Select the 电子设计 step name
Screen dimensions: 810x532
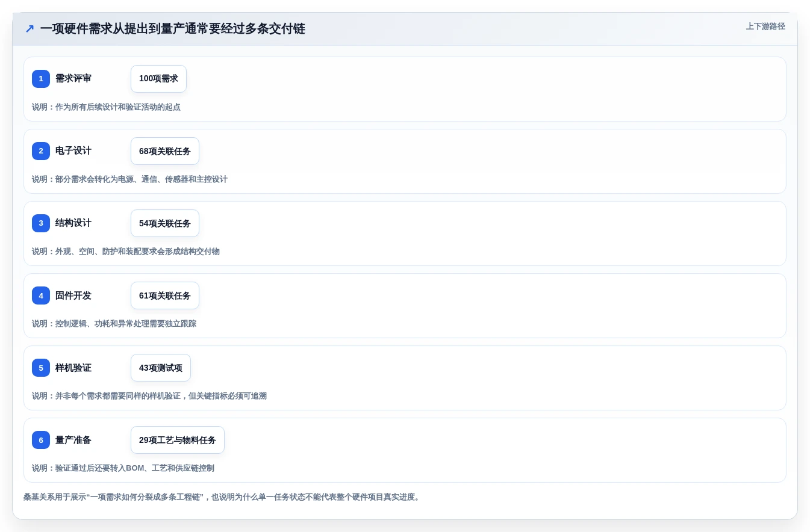73,151
